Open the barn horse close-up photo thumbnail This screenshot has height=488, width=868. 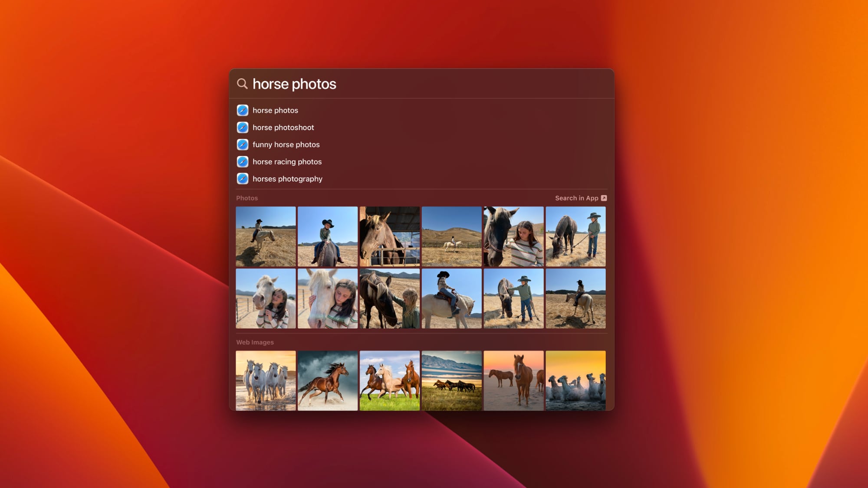[x=389, y=236]
